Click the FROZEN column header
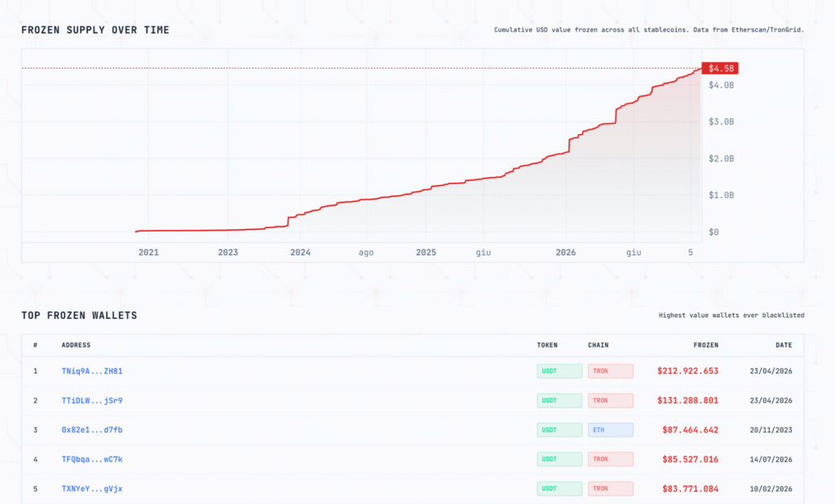This screenshot has width=835, height=504. click(705, 345)
